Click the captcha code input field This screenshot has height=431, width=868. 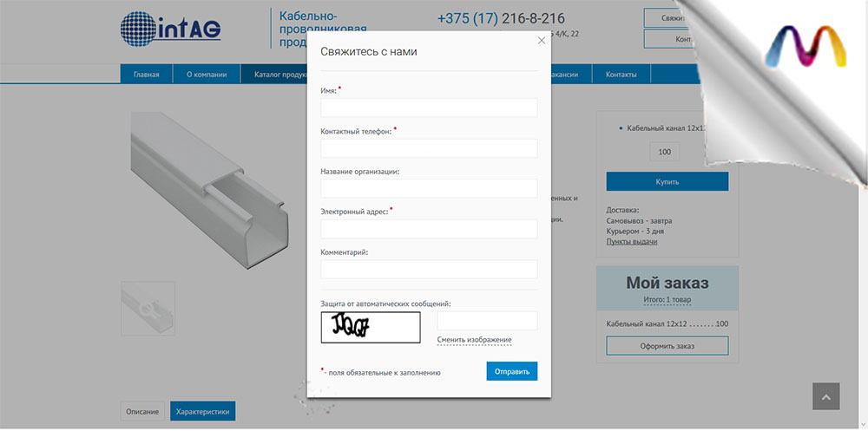point(487,321)
